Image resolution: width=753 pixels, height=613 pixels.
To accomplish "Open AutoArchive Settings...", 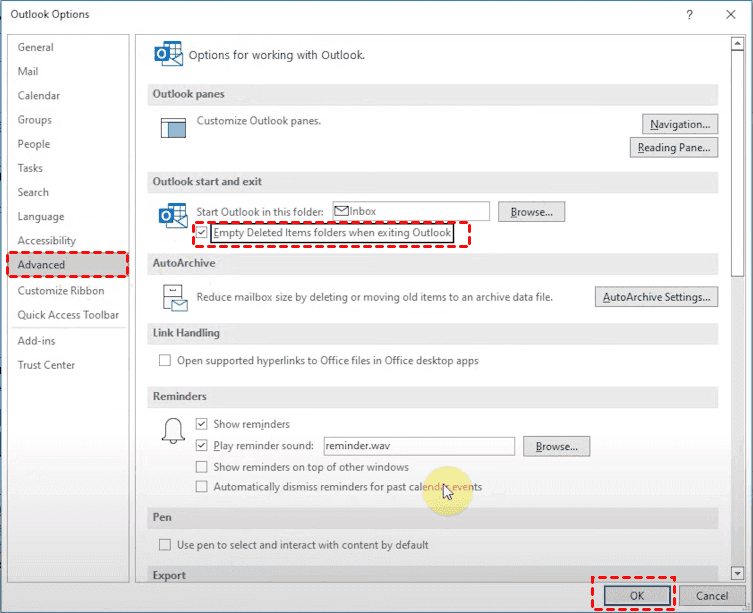I will tap(656, 297).
